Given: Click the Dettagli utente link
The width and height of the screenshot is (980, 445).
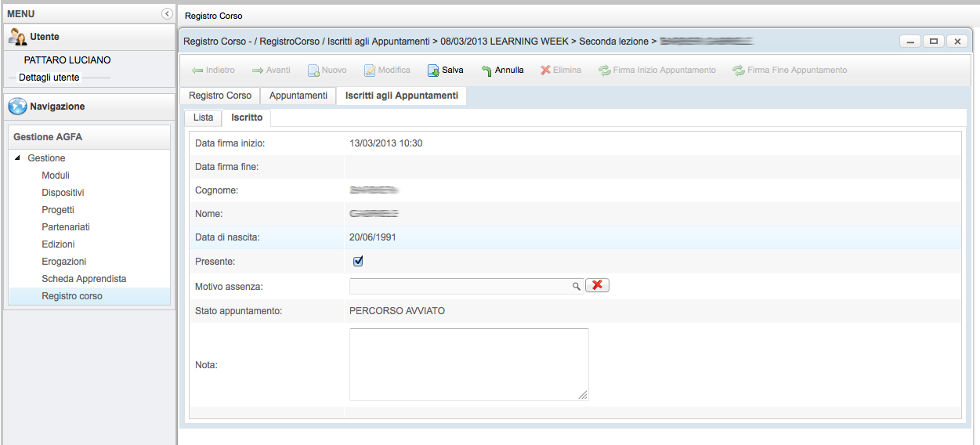Looking at the screenshot, I should [49, 78].
